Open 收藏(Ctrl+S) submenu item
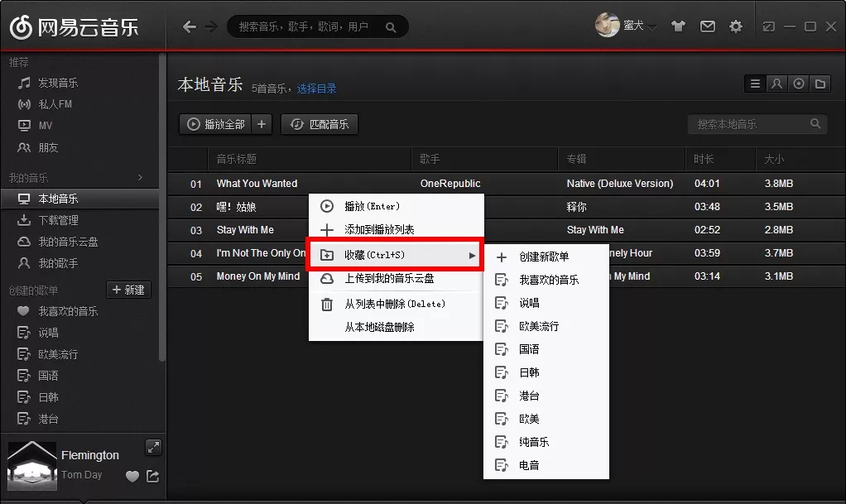The width and height of the screenshot is (846, 504). pos(396,255)
